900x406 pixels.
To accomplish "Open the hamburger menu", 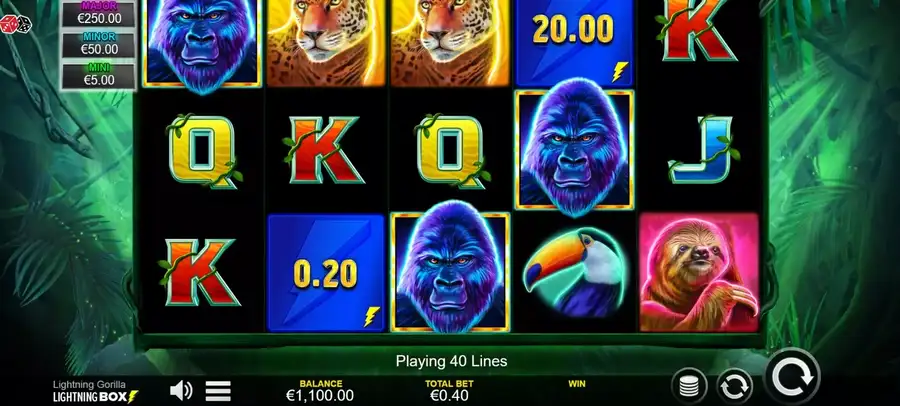I will pos(218,391).
